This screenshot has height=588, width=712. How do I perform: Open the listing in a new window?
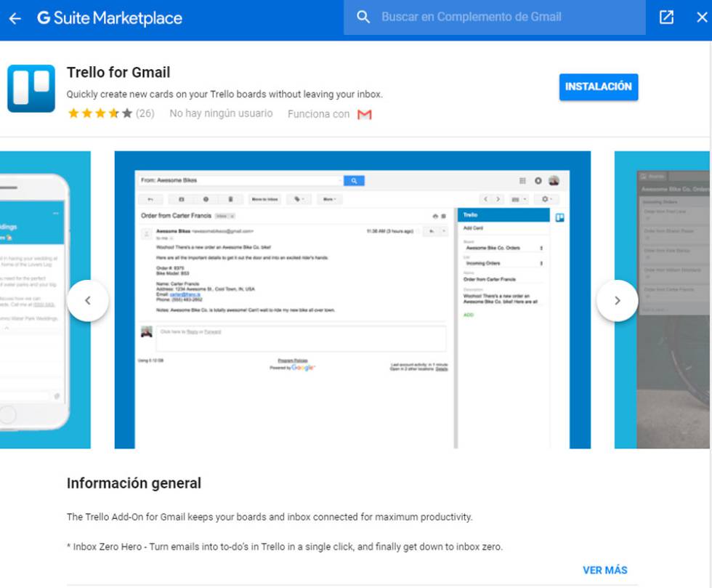666,17
